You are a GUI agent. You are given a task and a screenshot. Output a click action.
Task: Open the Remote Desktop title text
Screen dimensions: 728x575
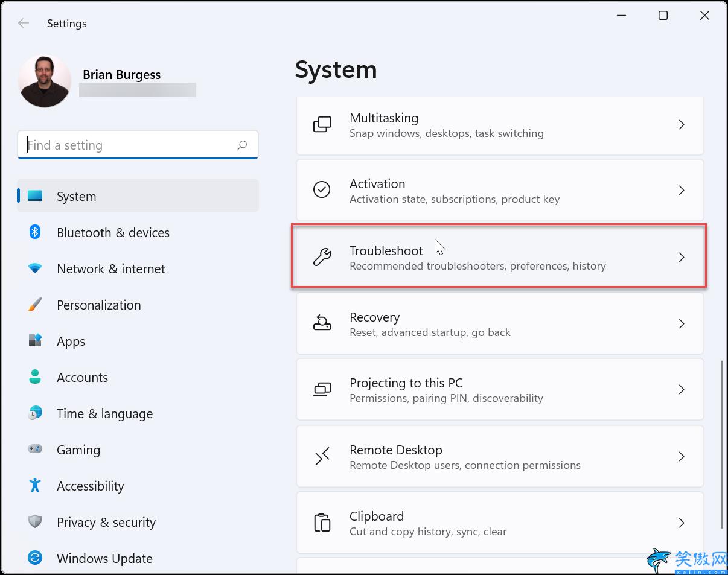(x=396, y=450)
